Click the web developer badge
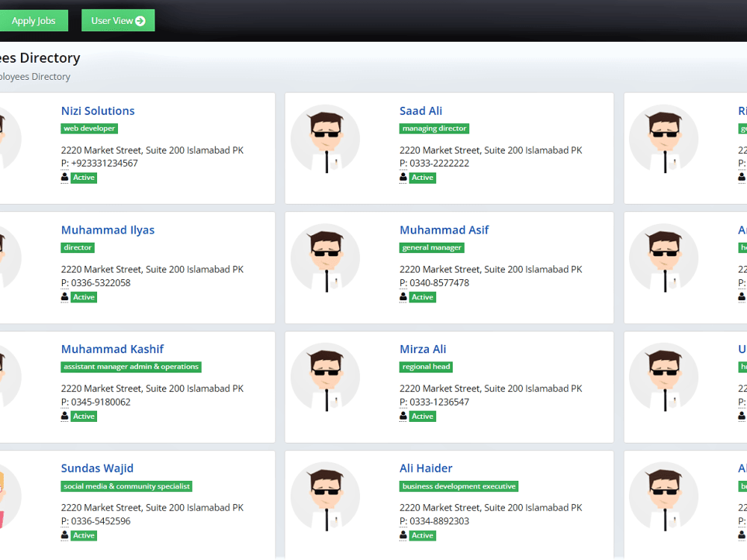Viewport: 747px width, 560px height. click(x=90, y=128)
